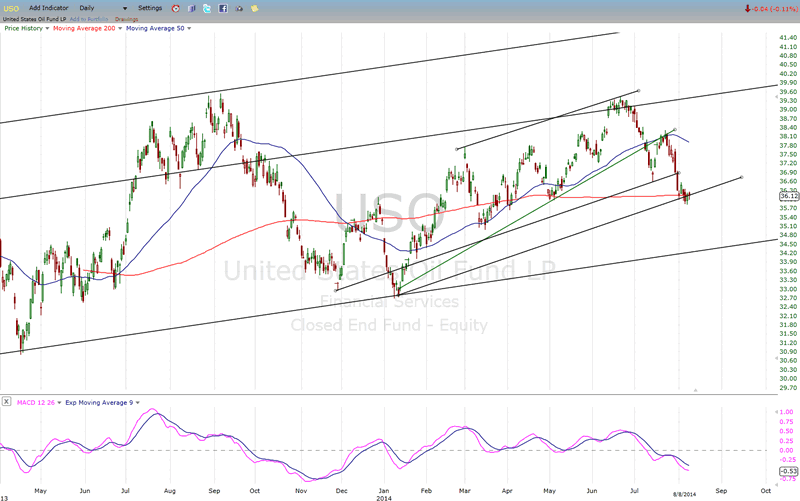The height and width of the screenshot is (501, 800).
Task: Click the USO ticker symbol
Action: pos(11,8)
